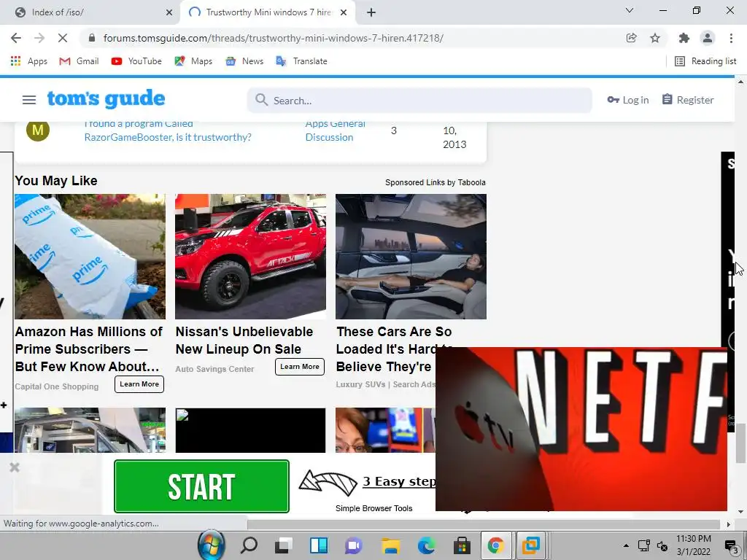Open the Windows Start button
The width and height of the screenshot is (747, 560).
[211, 545]
